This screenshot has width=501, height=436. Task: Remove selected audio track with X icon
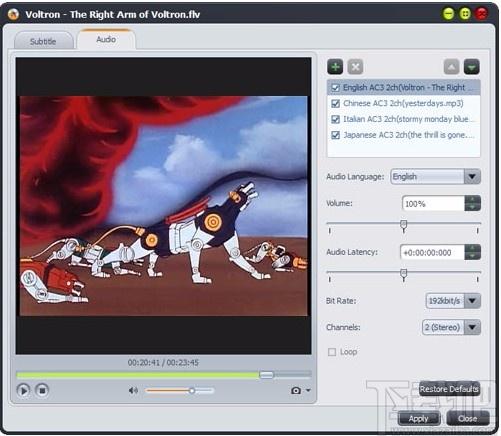(355, 67)
